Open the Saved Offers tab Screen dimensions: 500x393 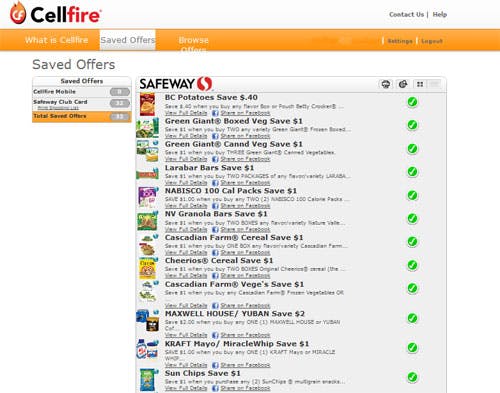[128, 40]
